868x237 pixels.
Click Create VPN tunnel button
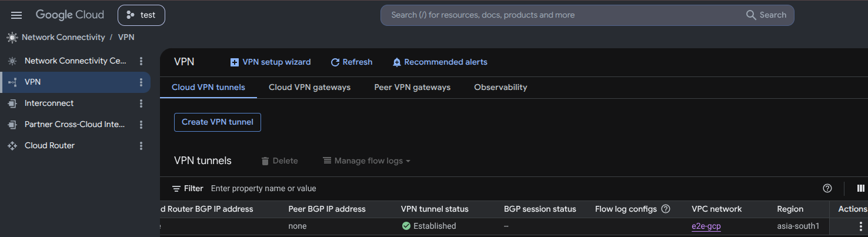pyautogui.click(x=218, y=122)
